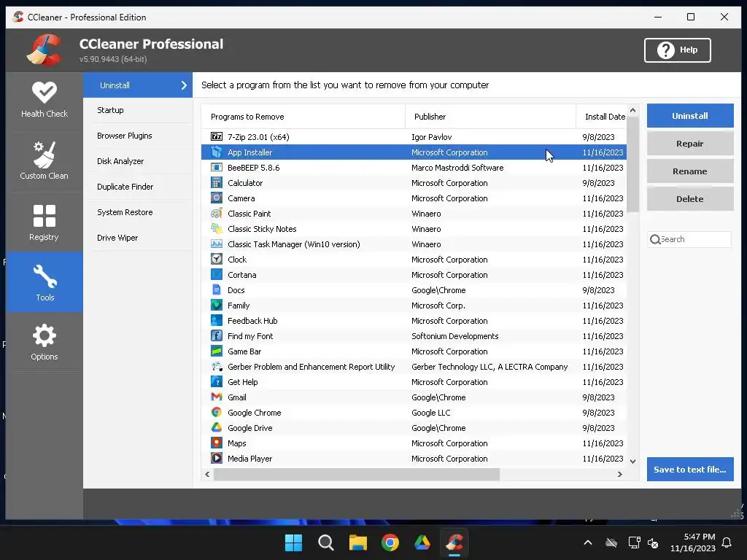Viewport: 747px width, 560px height.
Task: Open Google Drive from taskbar
Action: click(x=422, y=542)
